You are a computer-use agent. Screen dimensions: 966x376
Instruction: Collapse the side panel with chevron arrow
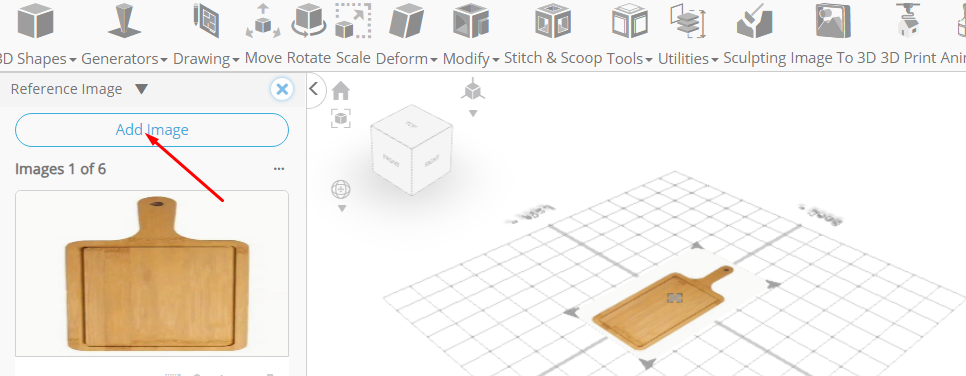(314, 89)
